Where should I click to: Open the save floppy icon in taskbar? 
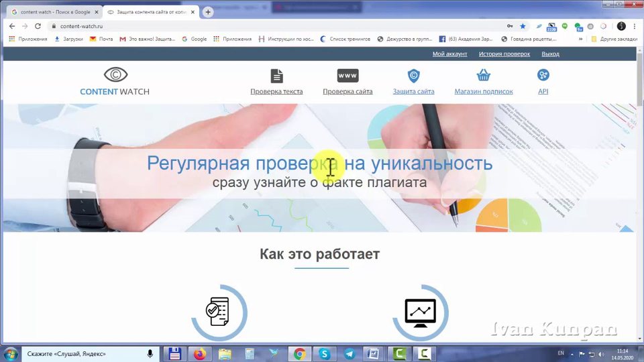tap(175, 353)
